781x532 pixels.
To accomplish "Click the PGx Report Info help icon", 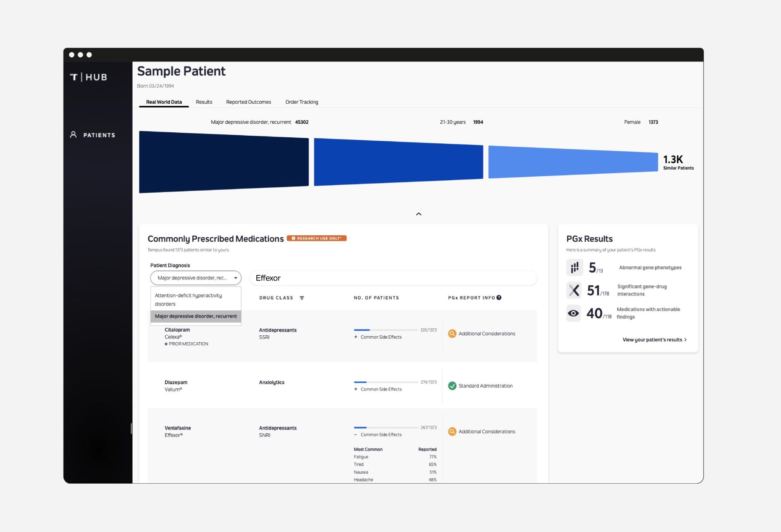I will point(499,298).
